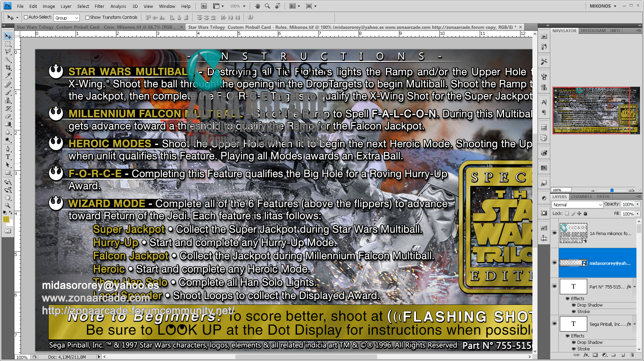
Task: Open the layer blend mode Normal dropdown
Action: (x=577, y=205)
